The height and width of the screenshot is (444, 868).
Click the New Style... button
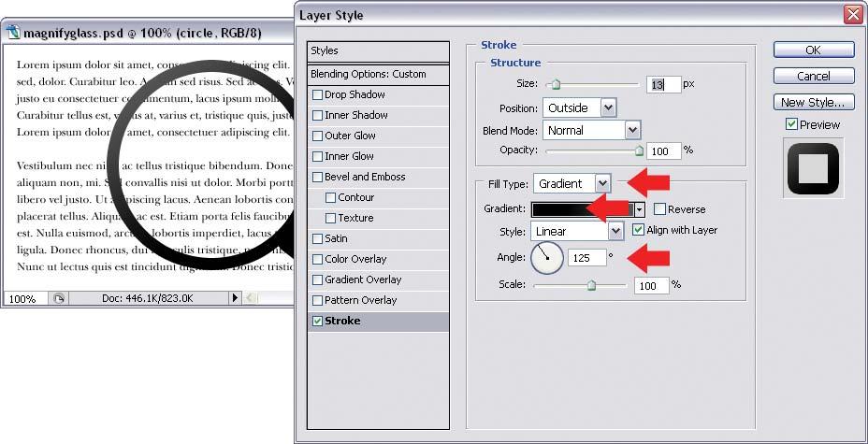pos(814,102)
